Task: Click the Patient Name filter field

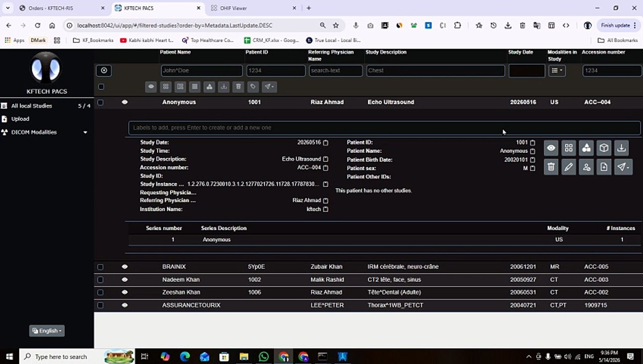Action: click(202, 71)
